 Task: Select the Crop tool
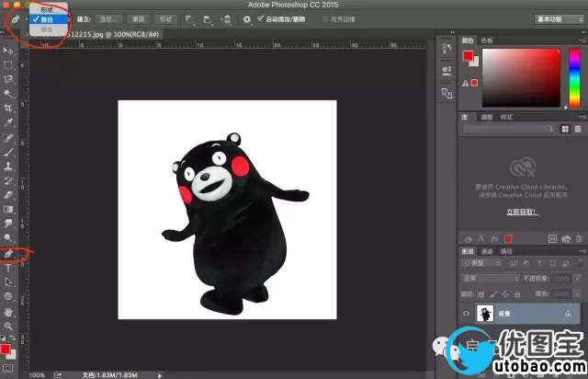pyautogui.click(x=8, y=109)
